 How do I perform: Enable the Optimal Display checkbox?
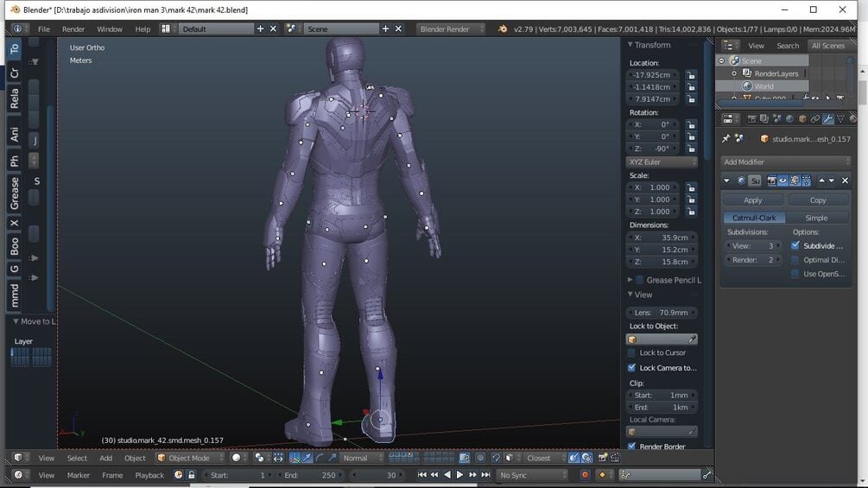795,260
